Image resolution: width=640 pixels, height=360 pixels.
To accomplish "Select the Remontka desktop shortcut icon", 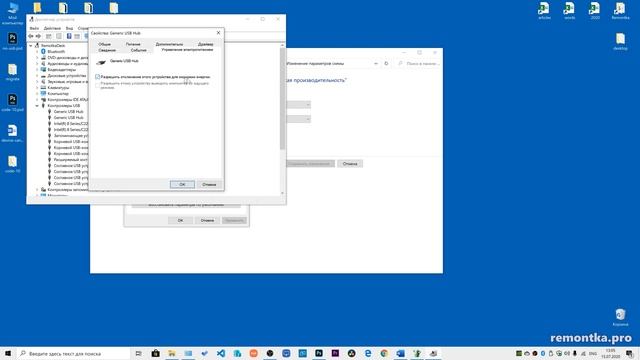I will click(x=620, y=11).
